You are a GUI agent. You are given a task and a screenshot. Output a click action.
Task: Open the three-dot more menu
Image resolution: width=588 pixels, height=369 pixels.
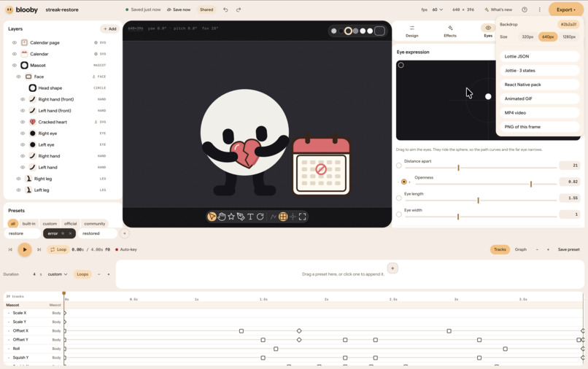click(540, 9)
